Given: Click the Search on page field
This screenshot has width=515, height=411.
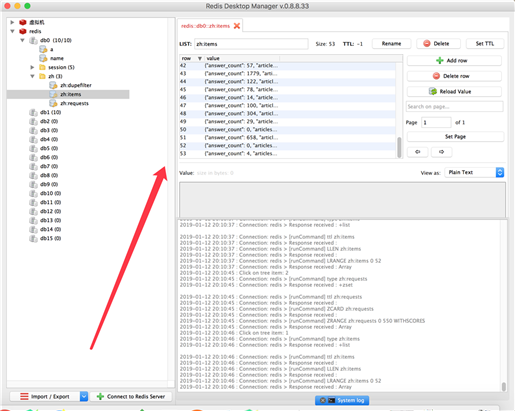Looking at the screenshot, I should [455, 107].
